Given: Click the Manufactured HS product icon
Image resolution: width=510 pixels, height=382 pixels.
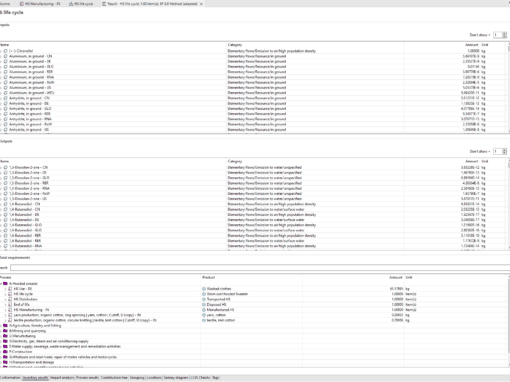Looking at the screenshot, I should pos(204,310).
